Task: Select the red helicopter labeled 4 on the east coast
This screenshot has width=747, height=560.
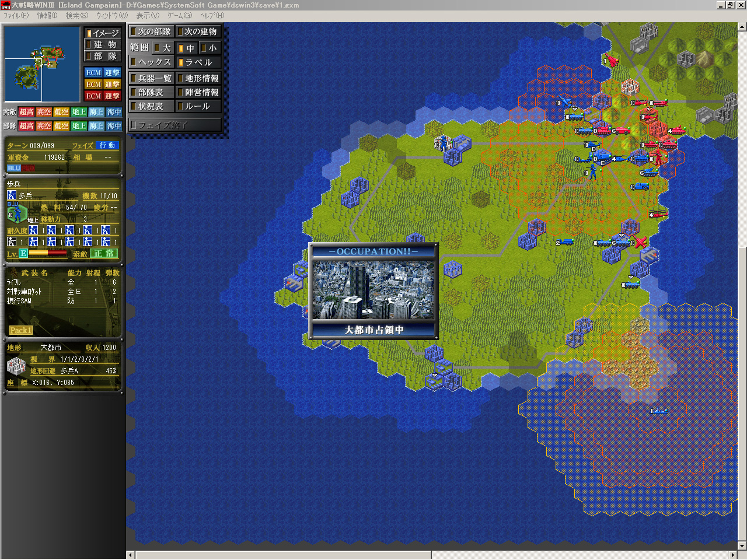Action: 658,214
